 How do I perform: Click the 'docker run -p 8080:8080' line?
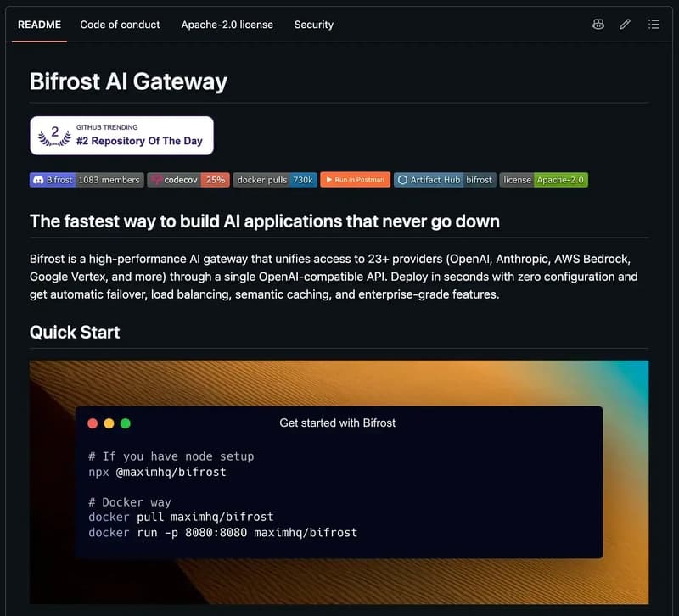click(x=223, y=533)
